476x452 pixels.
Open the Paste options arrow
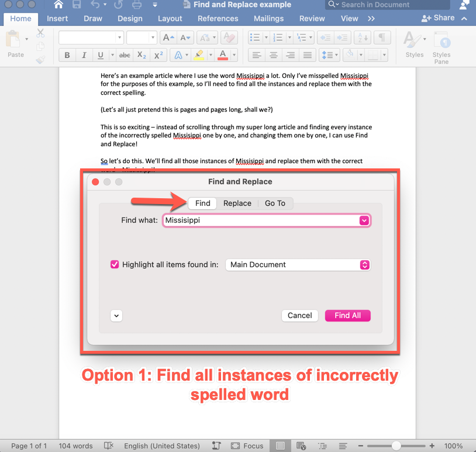pos(27,39)
